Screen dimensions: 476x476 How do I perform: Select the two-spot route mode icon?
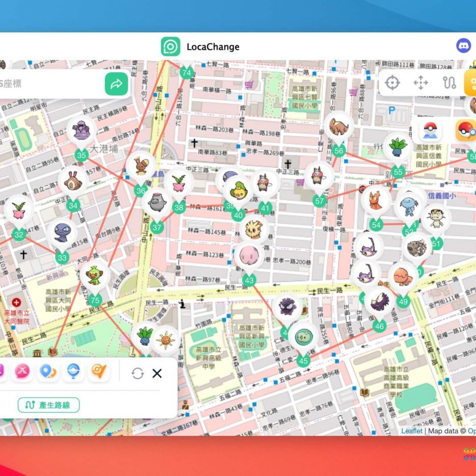coord(449,83)
